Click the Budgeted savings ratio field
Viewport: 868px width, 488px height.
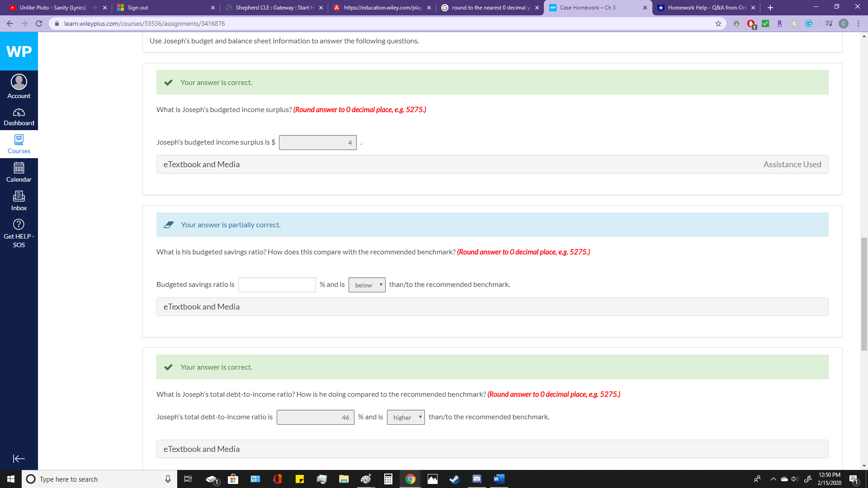277,285
